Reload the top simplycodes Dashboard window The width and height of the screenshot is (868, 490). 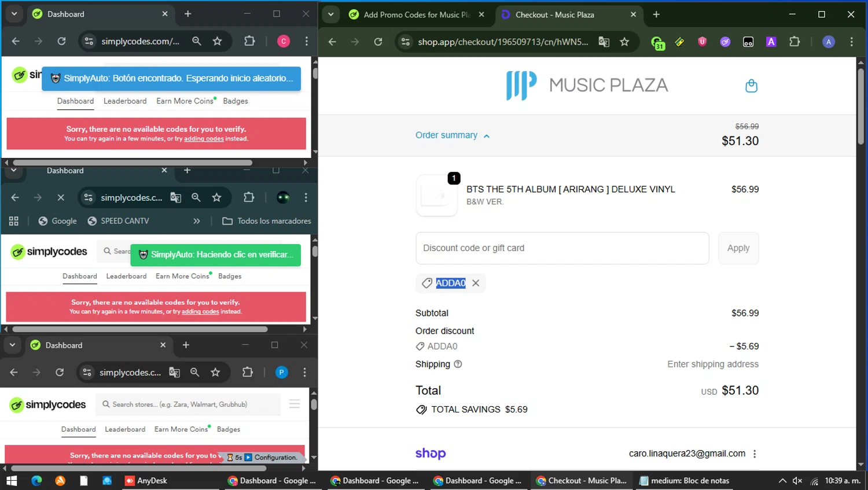pos(61,41)
